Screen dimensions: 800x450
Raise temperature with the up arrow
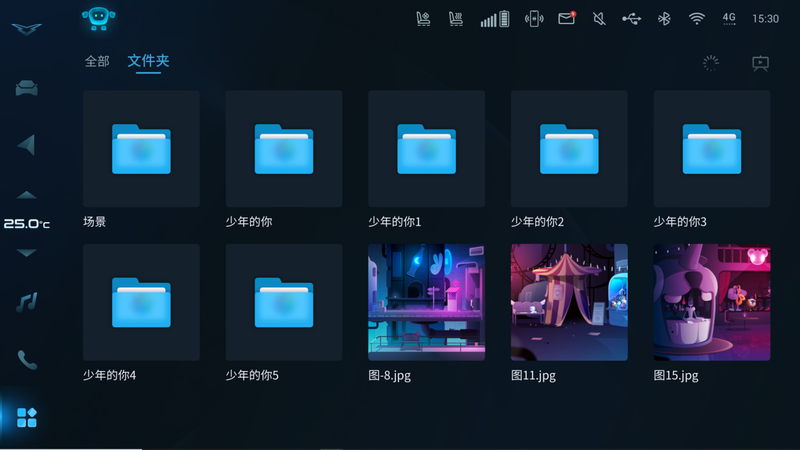(27, 195)
